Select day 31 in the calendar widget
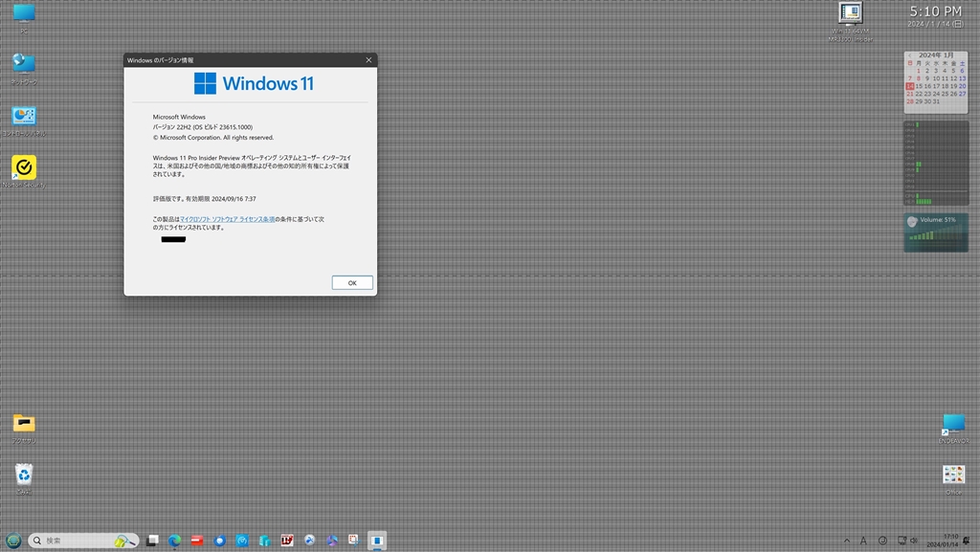 936,101
